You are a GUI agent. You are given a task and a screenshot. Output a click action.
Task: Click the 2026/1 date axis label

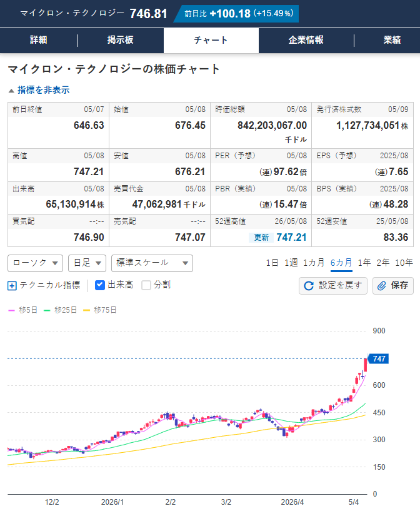pyautogui.click(x=112, y=502)
